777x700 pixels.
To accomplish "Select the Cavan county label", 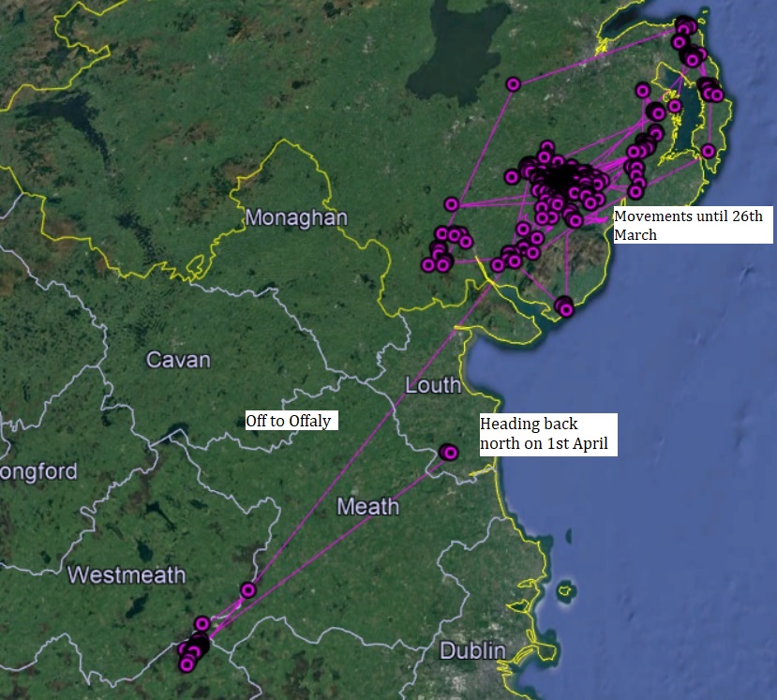I will (178, 360).
